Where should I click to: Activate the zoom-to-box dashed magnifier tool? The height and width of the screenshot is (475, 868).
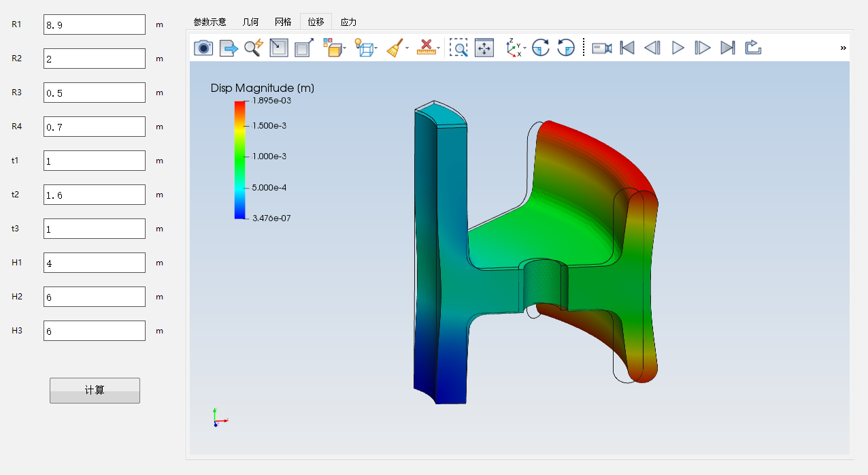tap(459, 48)
